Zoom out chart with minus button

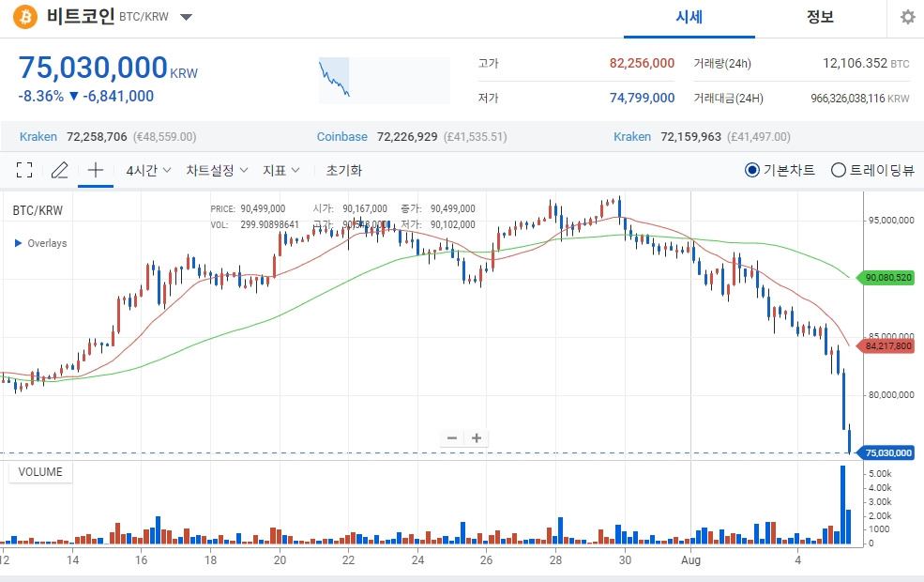pyautogui.click(x=452, y=438)
